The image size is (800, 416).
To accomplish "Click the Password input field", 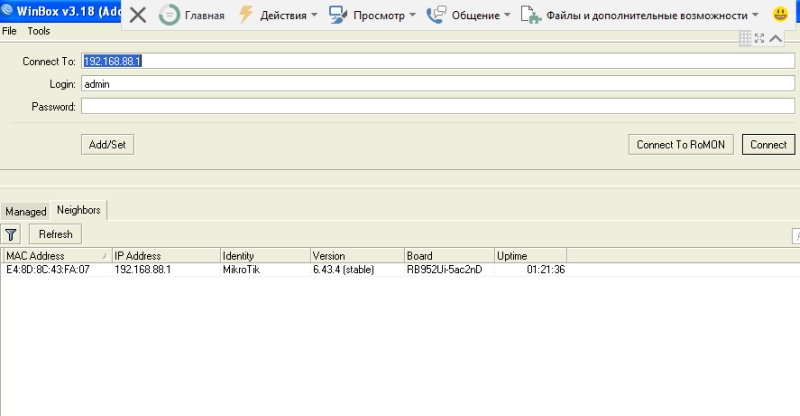I will [438, 106].
